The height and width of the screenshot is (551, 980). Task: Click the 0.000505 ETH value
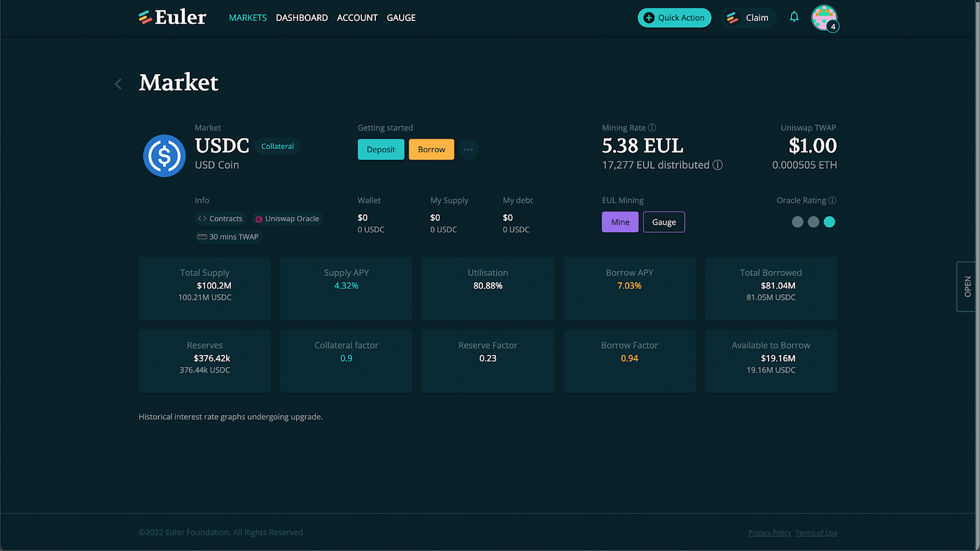pyautogui.click(x=804, y=165)
